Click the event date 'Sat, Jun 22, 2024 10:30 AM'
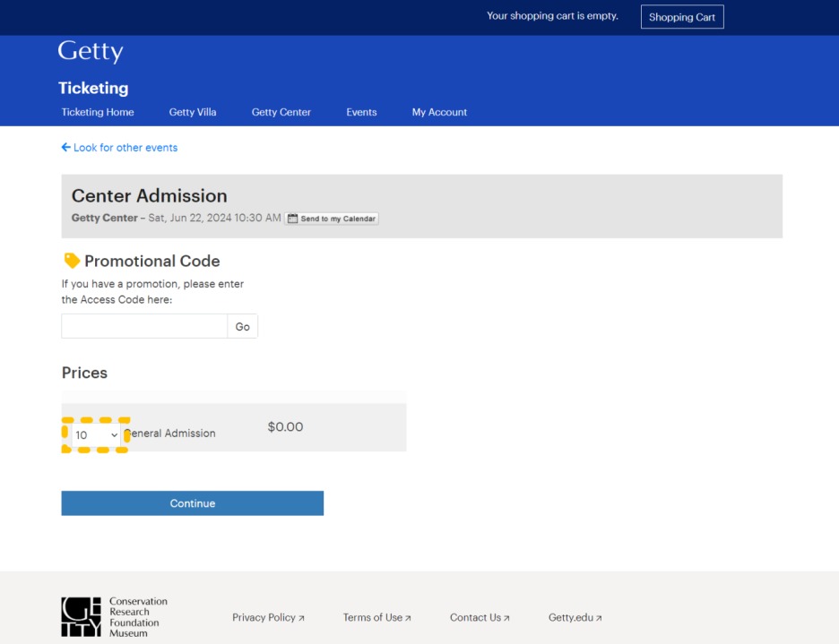 click(214, 218)
